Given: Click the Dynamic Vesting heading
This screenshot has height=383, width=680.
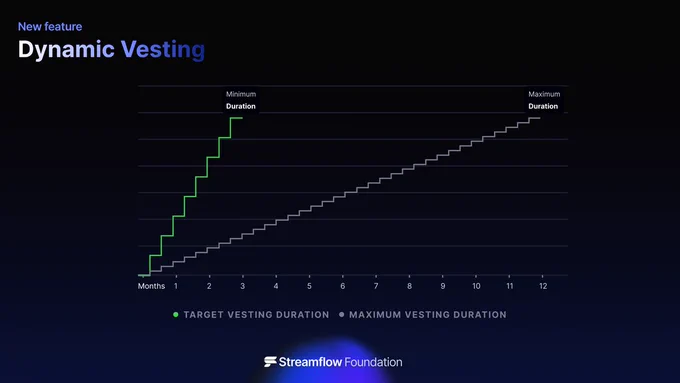Looking at the screenshot, I should coord(111,49).
